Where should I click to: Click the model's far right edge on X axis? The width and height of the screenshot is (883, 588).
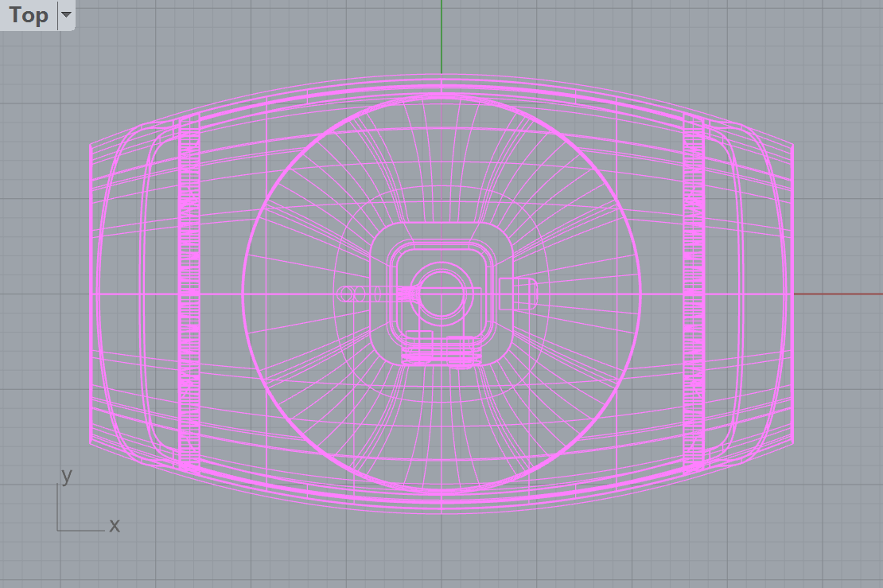[x=793, y=294]
